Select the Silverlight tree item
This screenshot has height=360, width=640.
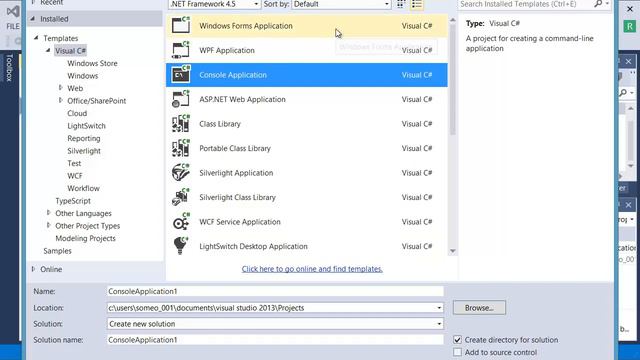(x=84, y=151)
